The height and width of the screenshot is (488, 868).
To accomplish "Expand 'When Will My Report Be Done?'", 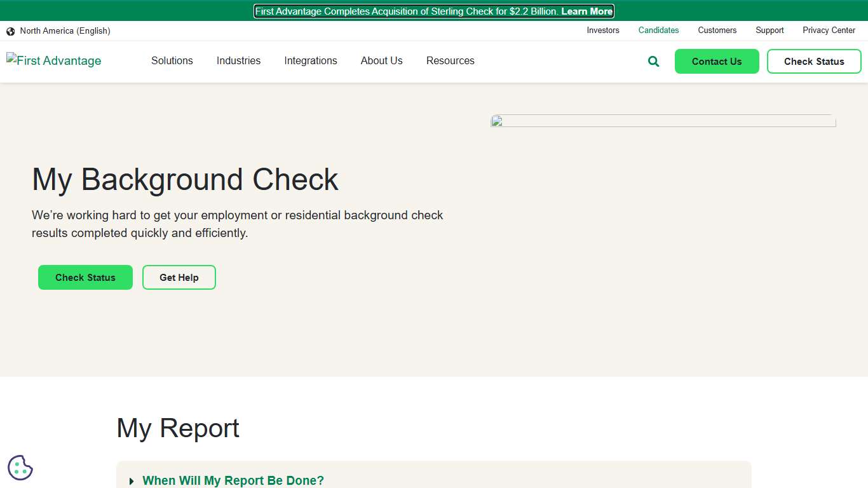I will click(x=233, y=480).
